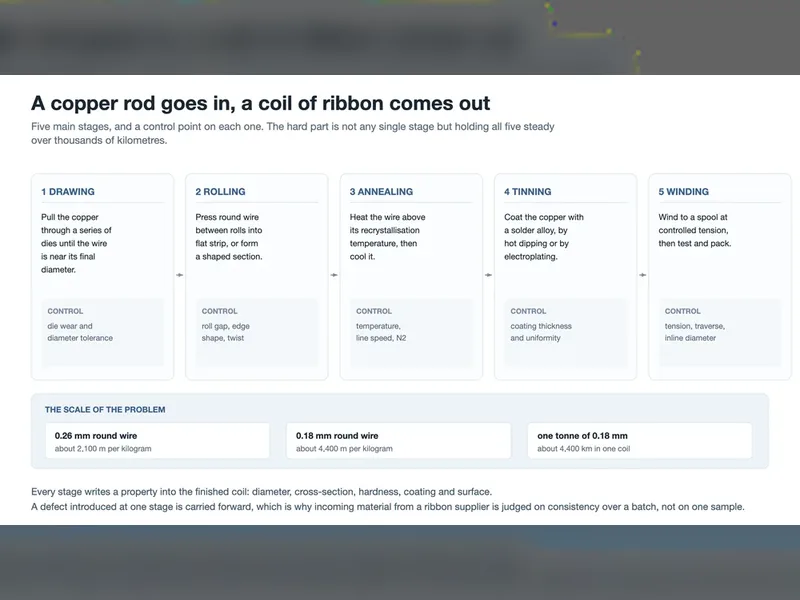800x600 pixels.
Task: Click the CONTROL label in the Rolling card
Action: coord(219,311)
